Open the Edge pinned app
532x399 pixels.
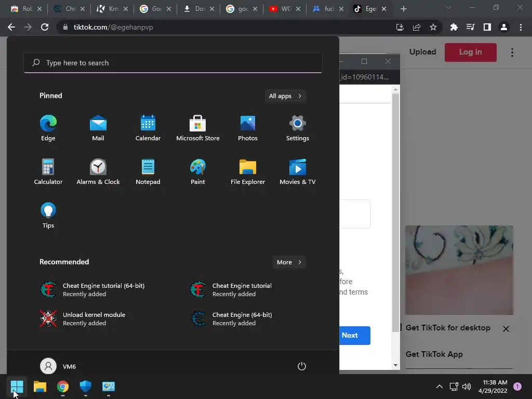pos(48,128)
